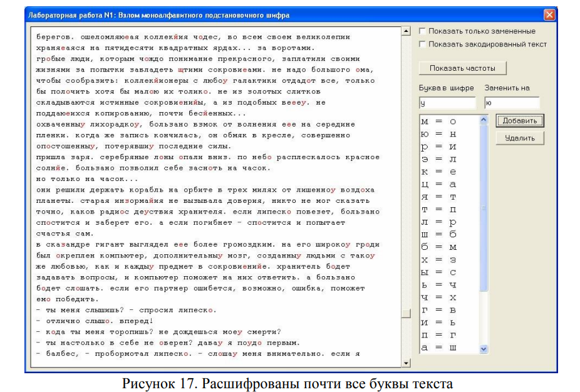This screenshot has width=580, height=392.
Task: Select the 'ш = б' list item
Action: point(438,234)
